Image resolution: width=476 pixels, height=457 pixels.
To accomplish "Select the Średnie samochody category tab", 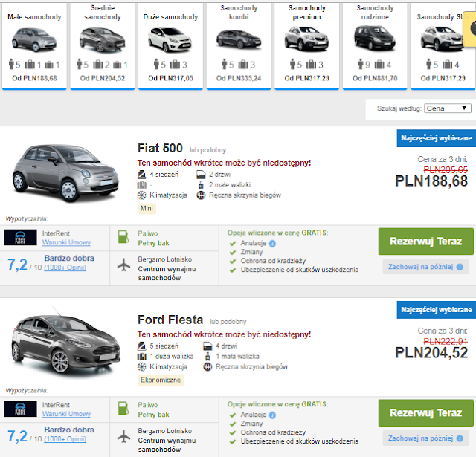I will pos(103,46).
